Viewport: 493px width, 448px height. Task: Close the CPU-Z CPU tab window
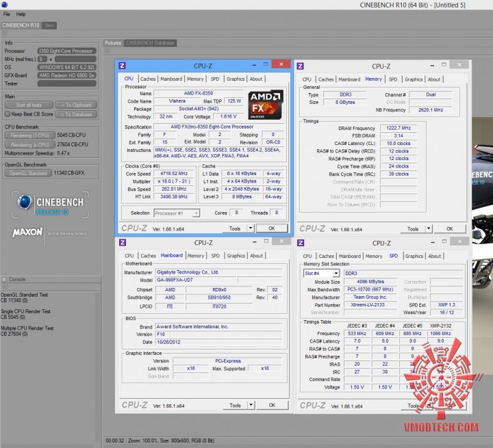point(281,64)
